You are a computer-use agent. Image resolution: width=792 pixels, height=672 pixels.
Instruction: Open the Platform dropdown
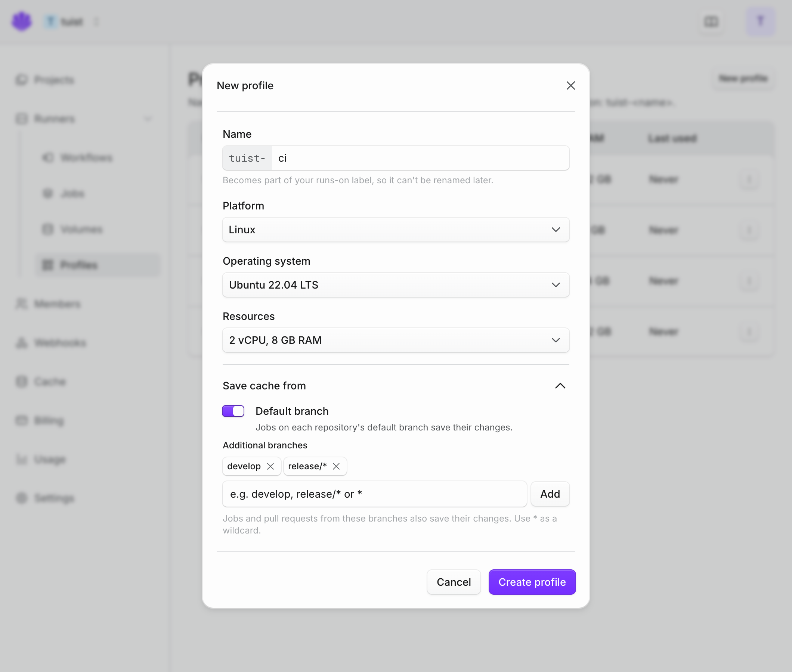pos(396,230)
